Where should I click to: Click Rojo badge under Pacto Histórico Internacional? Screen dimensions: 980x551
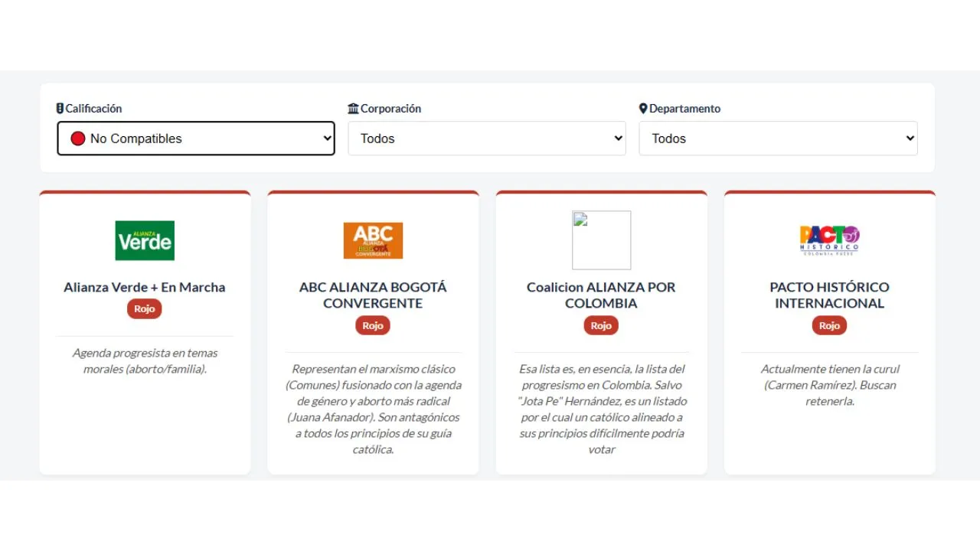829,326
